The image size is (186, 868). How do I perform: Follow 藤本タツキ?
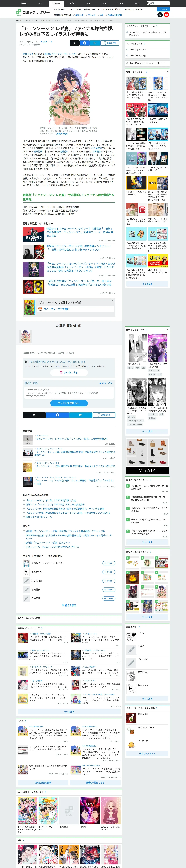pyautogui.click(x=109, y=572)
